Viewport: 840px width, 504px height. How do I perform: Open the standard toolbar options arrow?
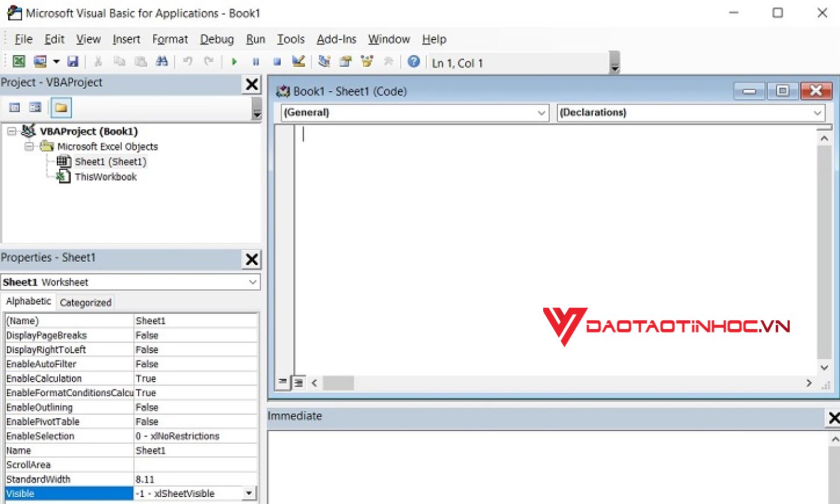coord(615,63)
